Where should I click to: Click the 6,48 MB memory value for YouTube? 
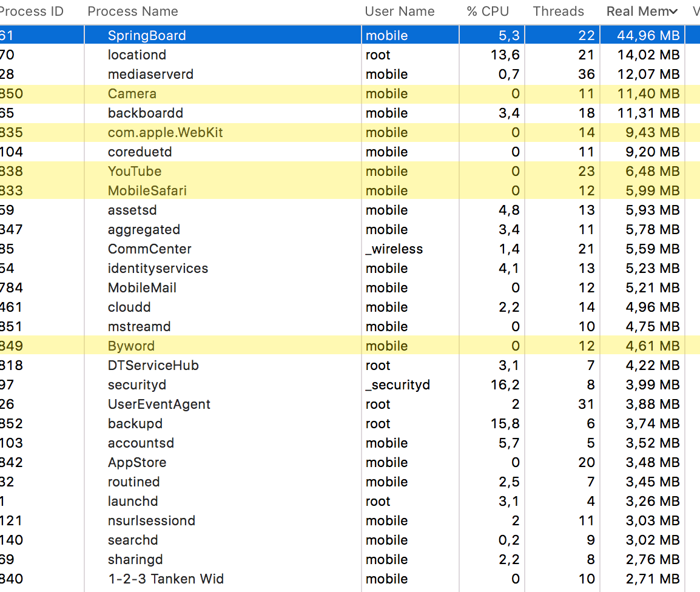click(x=652, y=172)
